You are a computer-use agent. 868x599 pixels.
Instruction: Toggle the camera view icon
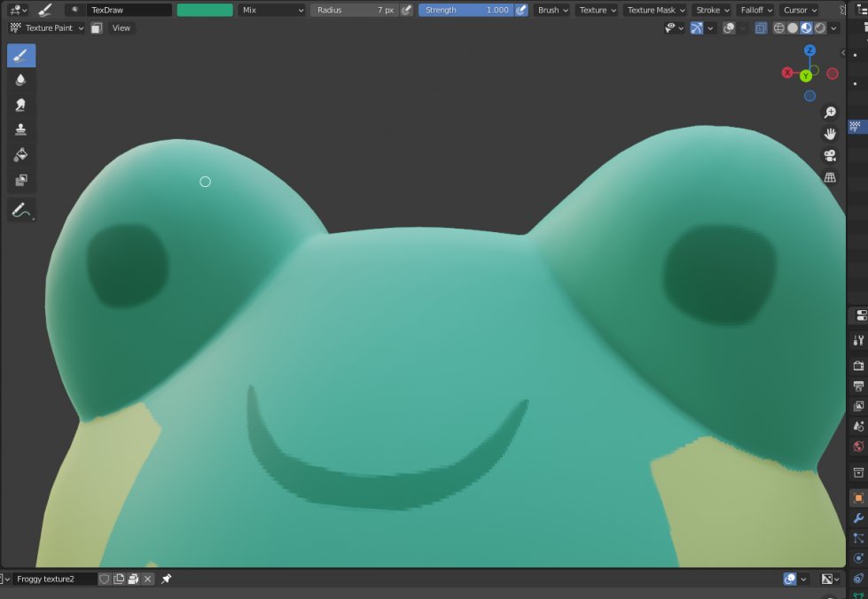[x=830, y=155]
